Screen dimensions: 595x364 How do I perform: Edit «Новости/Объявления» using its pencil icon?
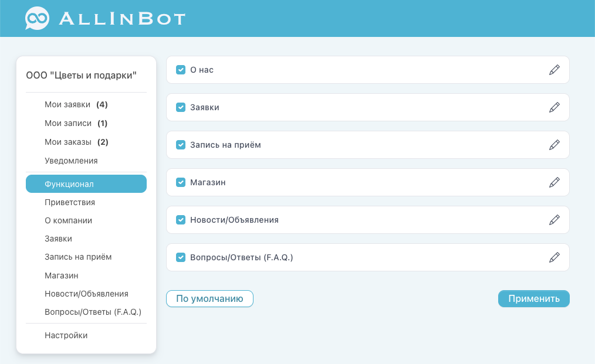(554, 219)
